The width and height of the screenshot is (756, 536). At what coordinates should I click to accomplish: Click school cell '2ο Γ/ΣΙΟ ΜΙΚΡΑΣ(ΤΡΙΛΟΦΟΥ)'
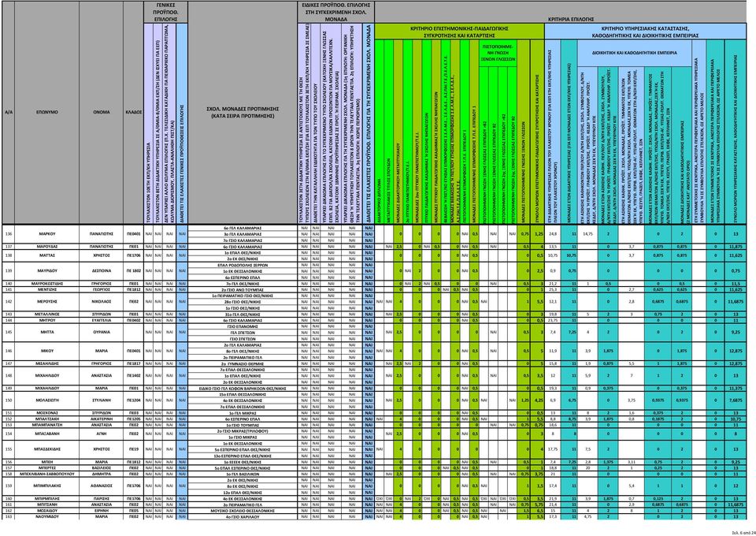[x=242, y=431]
